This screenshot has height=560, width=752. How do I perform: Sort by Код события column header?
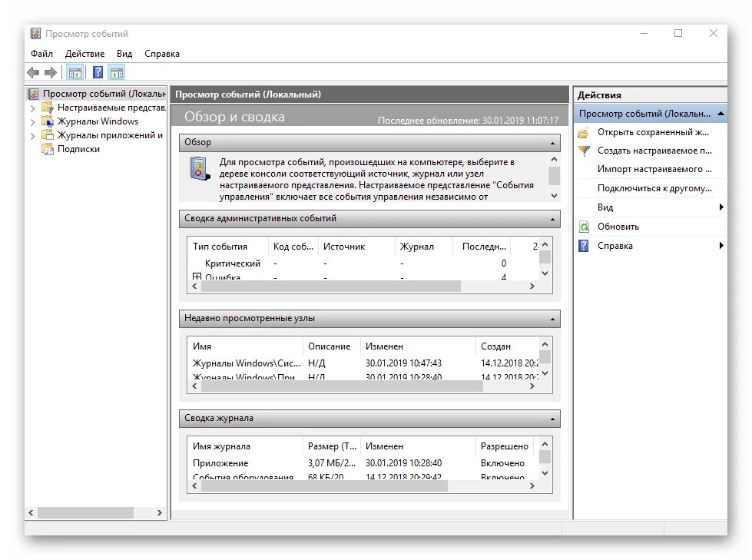pos(293,247)
